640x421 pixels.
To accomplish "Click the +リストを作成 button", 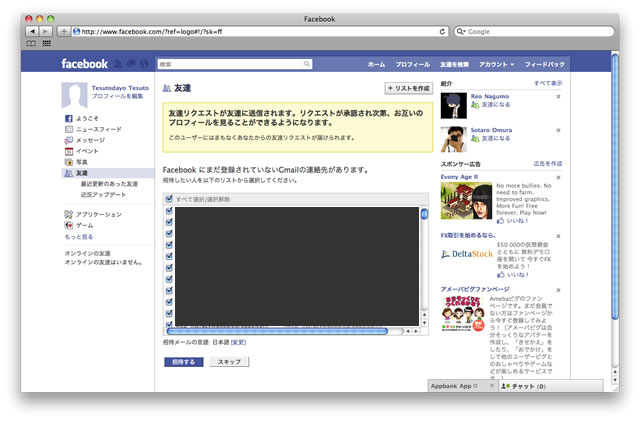I will point(409,88).
